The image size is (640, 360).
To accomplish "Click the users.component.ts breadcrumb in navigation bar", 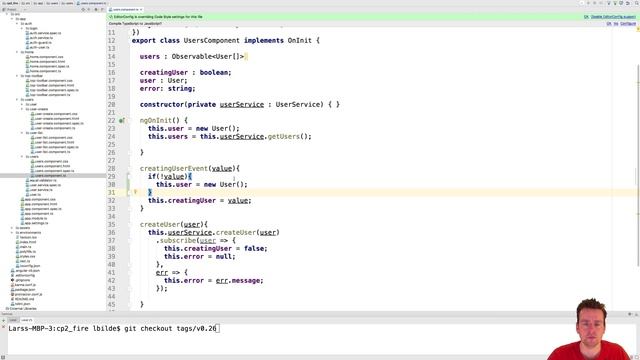I will tap(91, 3).
